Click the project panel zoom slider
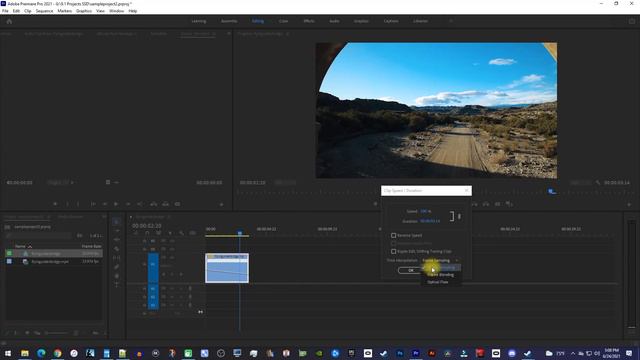Screen dimensions: 640x360 [x=56, y=333]
